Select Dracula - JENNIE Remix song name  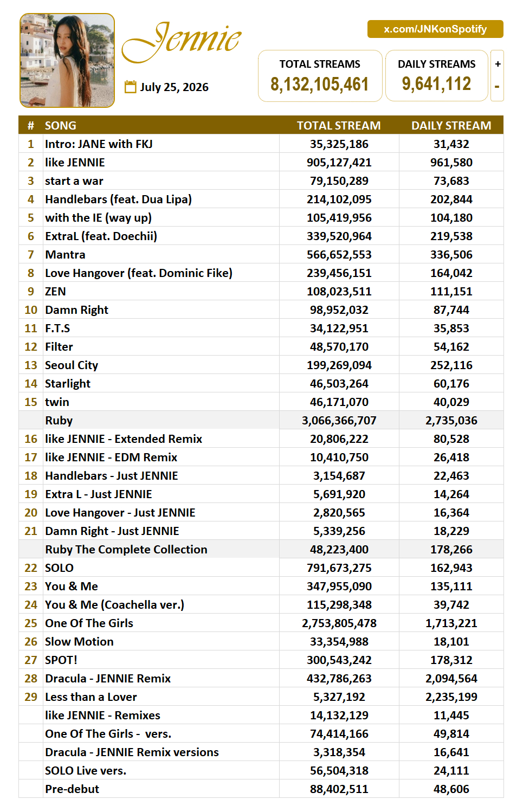coord(108,678)
